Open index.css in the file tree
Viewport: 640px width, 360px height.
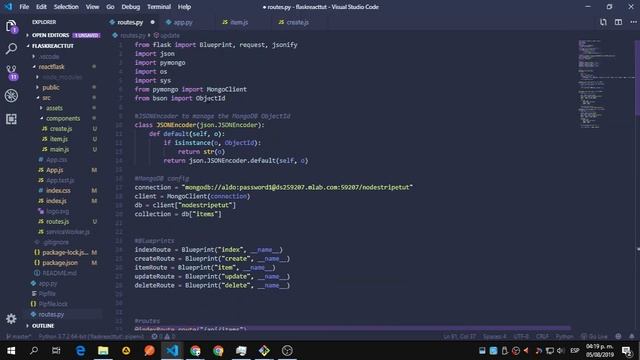[58, 191]
